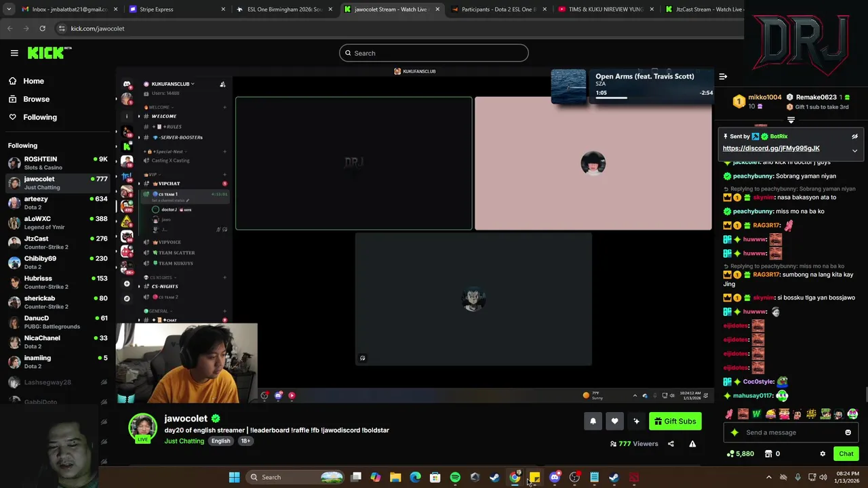Toggle stream notifications bell

coord(593,422)
